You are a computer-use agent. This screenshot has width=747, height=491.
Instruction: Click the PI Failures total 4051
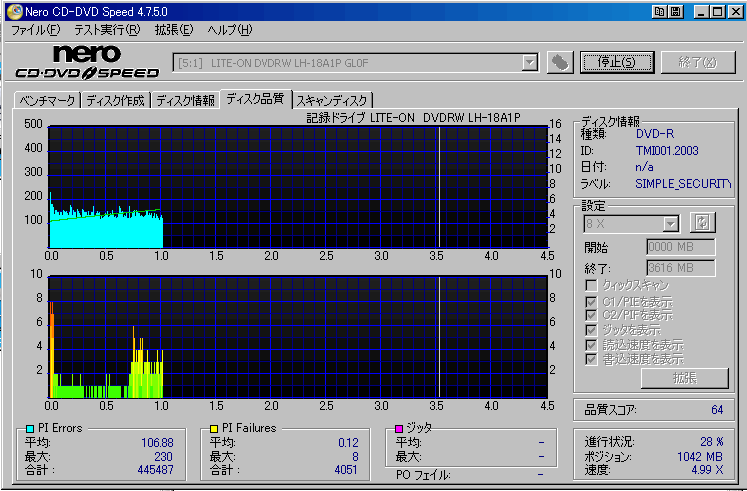click(x=346, y=470)
